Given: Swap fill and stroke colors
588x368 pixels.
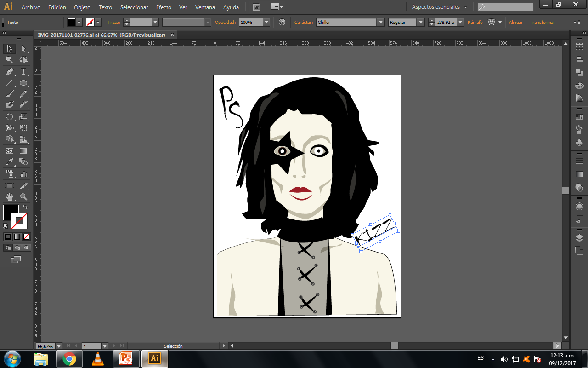Looking at the screenshot, I should pyautogui.click(x=25, y=207).
